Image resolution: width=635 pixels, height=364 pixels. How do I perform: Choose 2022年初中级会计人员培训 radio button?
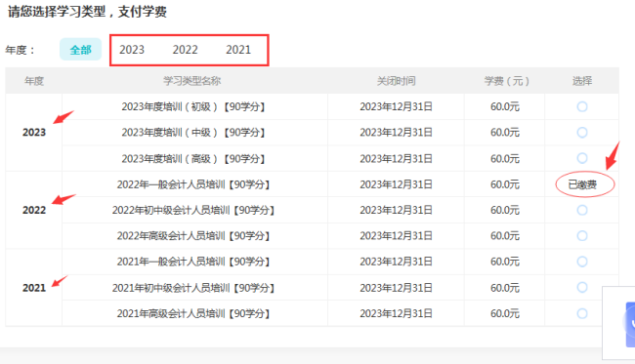(x=582, y=210)
